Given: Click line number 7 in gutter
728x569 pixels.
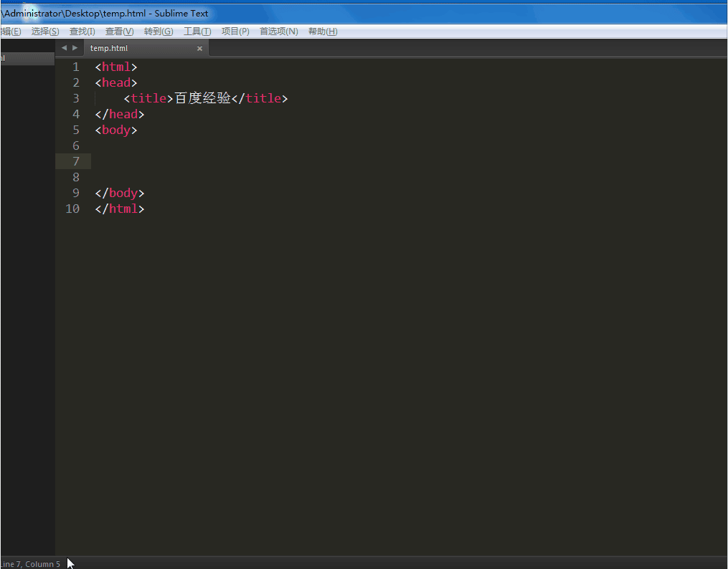Looking at the screenshot, I should pyautogui.click(x=76, y=161).
